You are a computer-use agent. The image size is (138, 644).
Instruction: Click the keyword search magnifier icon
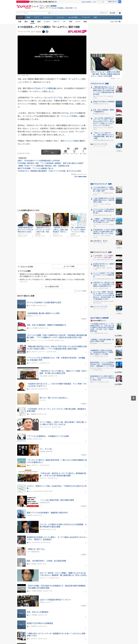click(x=49, y=13)
